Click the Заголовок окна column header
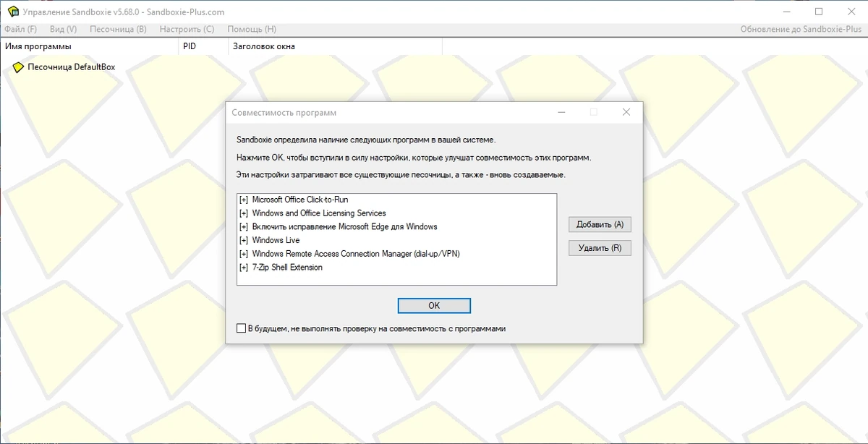 335,46
